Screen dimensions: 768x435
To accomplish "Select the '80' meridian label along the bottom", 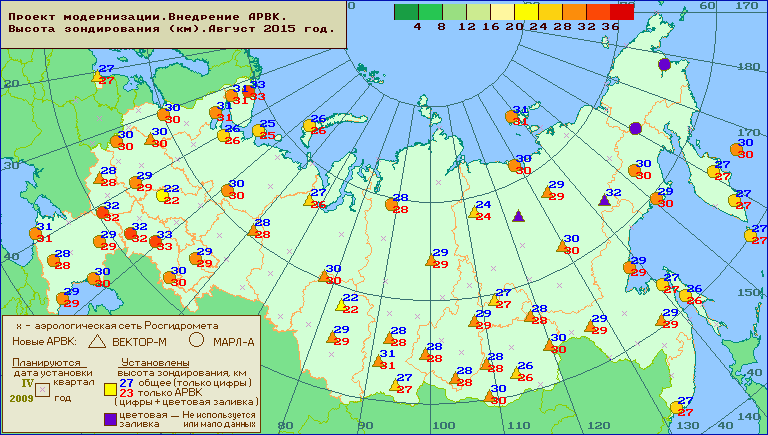I will click(x=286, y=425).
